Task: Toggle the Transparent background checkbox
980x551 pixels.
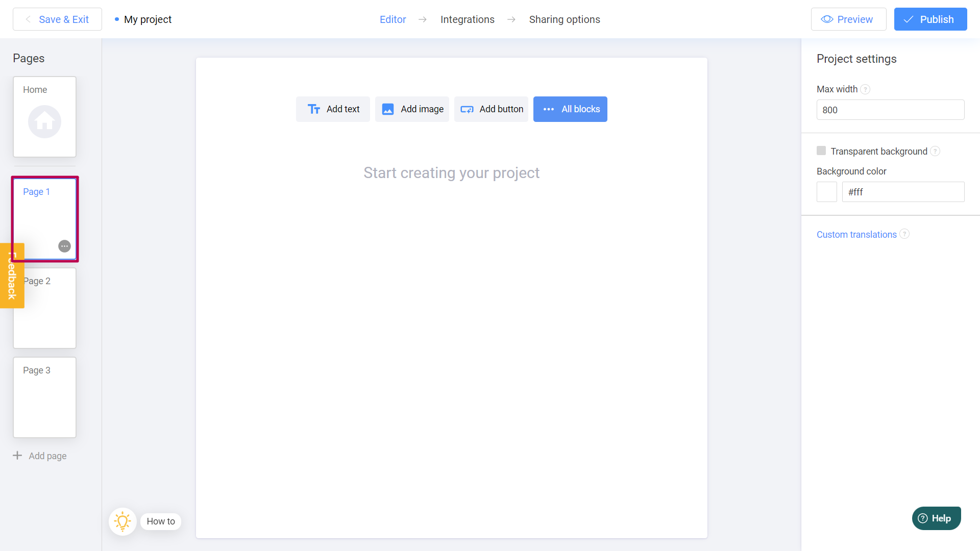Action: click(x=821, y=151)
